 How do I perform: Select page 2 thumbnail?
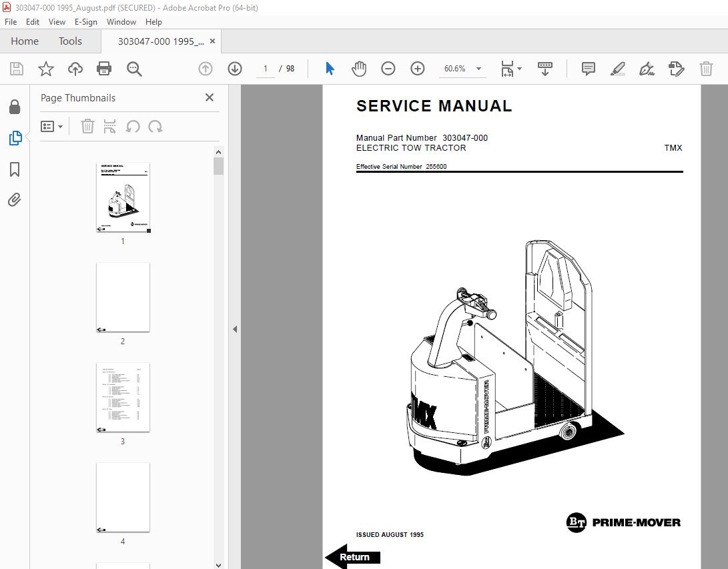123,298
